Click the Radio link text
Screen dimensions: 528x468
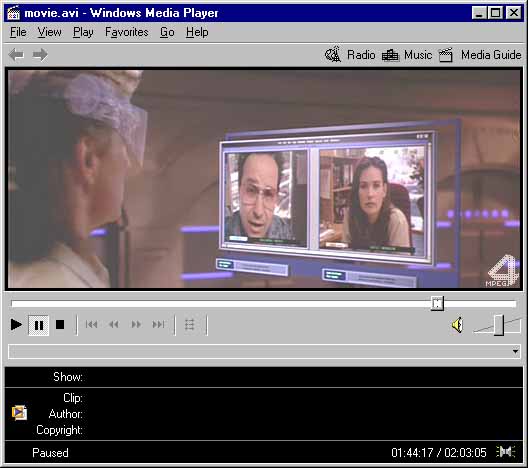(x=361, y=55)
